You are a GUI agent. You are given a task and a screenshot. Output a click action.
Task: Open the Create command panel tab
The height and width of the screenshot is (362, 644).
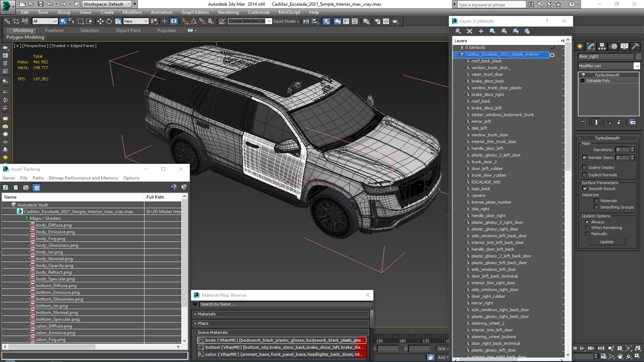(x=580, y=46)
